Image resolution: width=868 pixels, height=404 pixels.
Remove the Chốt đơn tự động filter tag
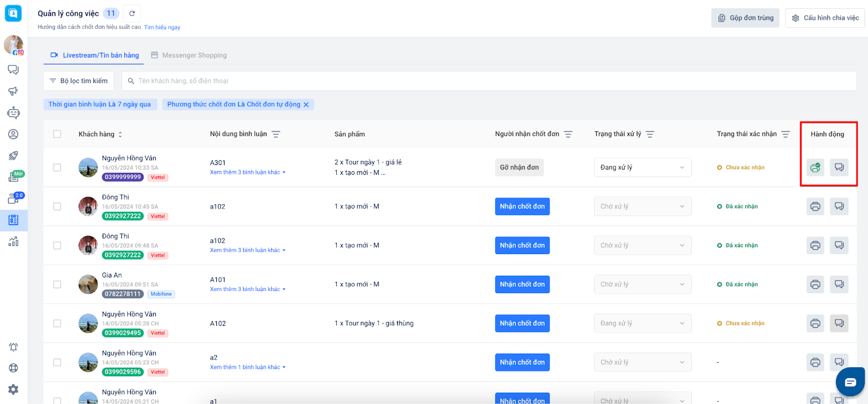pyautogui.click(x=306, y=105)
